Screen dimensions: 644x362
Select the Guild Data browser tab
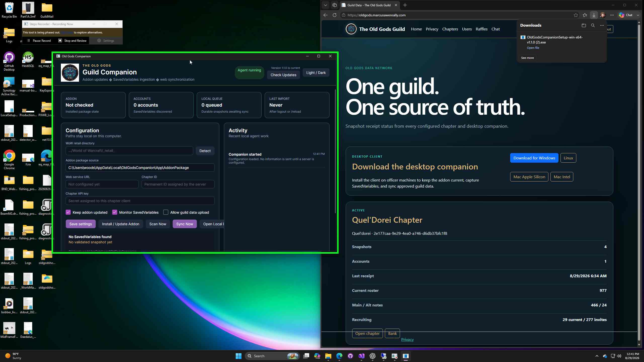[x=369, y=5]
